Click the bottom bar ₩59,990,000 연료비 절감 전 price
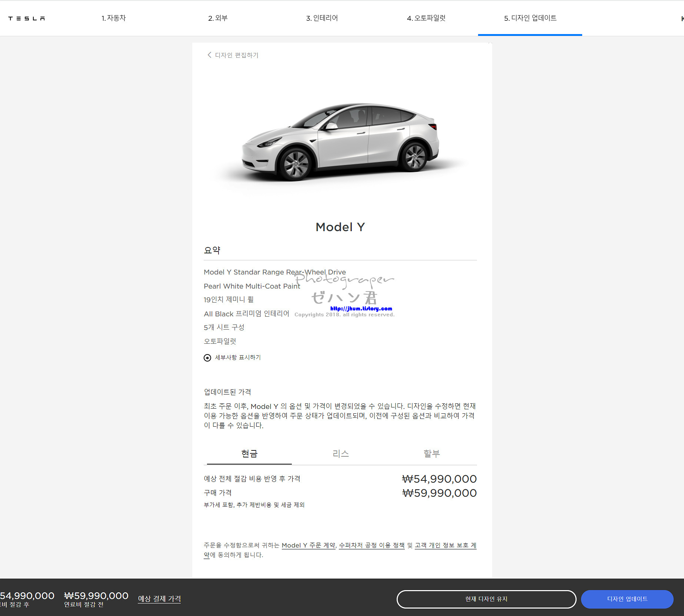 (96, 596)
